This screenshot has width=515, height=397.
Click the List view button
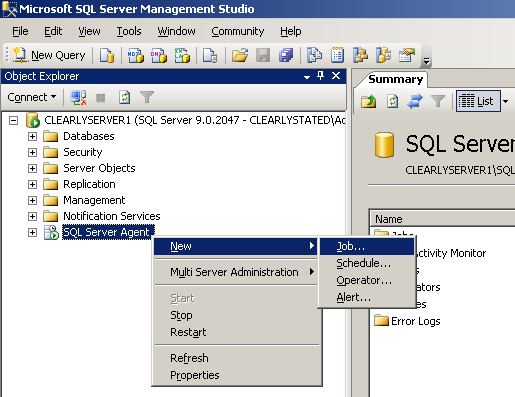point(478,101)
